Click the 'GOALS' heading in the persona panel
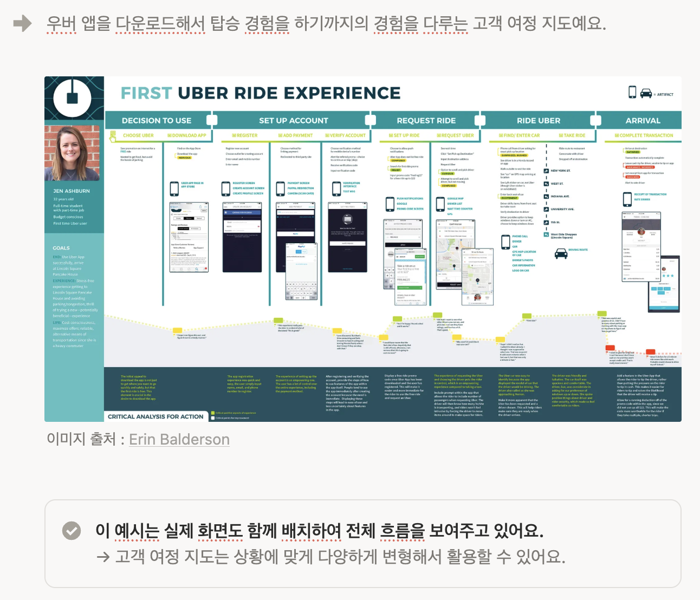 [61, 248]
